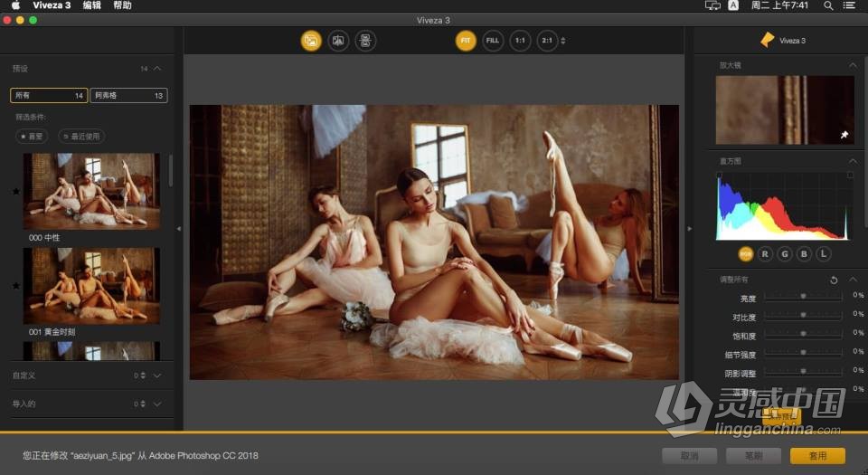Collapse the 放大镜 loupe panel
This screenshot has width=868, height=475.
coord(853,65)
